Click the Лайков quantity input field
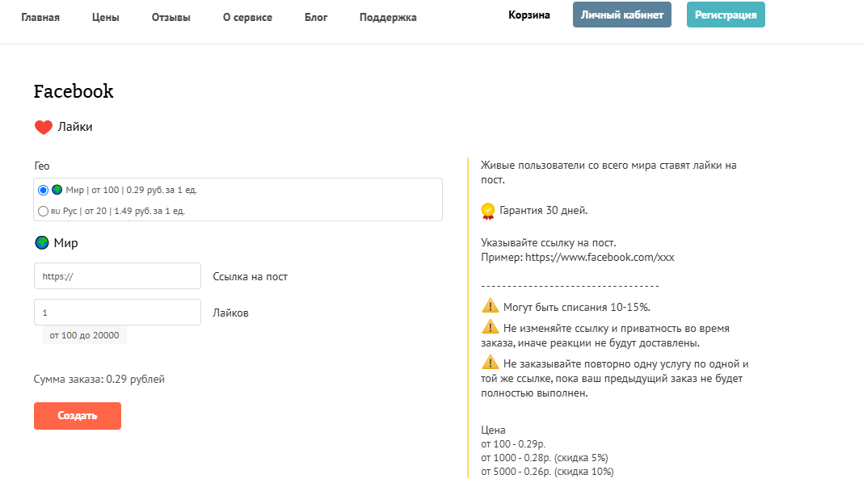 pos(117,313)
